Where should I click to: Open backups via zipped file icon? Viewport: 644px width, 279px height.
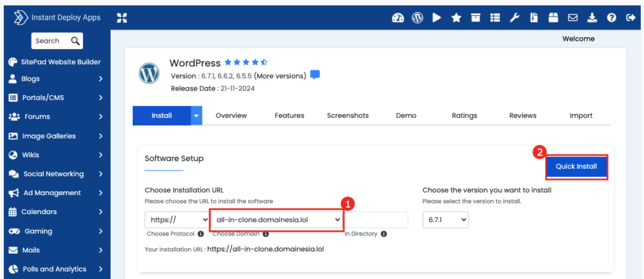(x=533, y=18)
